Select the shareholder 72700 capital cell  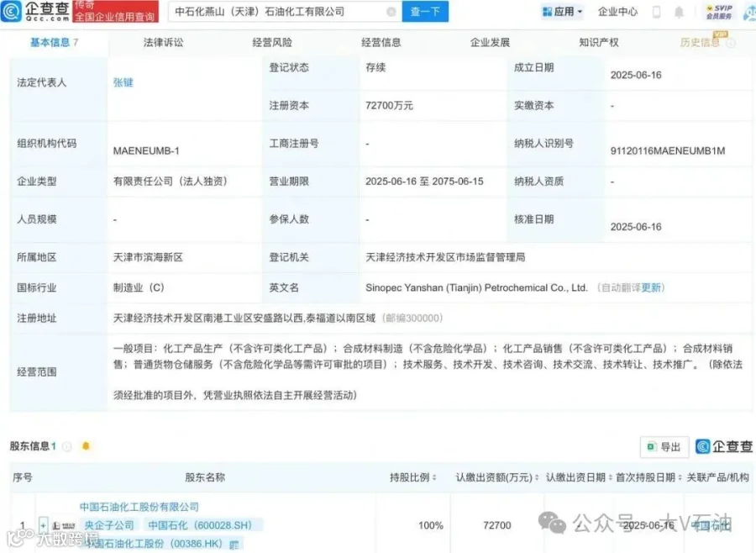tap(497, 525)
